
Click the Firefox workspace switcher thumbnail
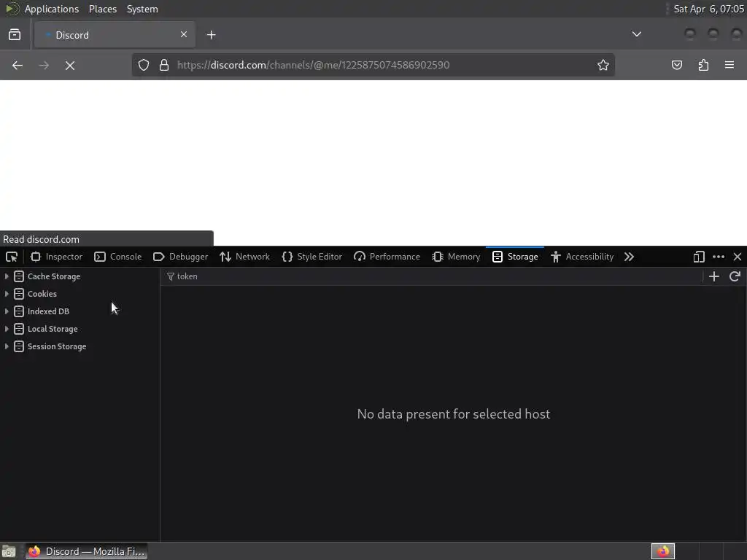tap(662, 551)
